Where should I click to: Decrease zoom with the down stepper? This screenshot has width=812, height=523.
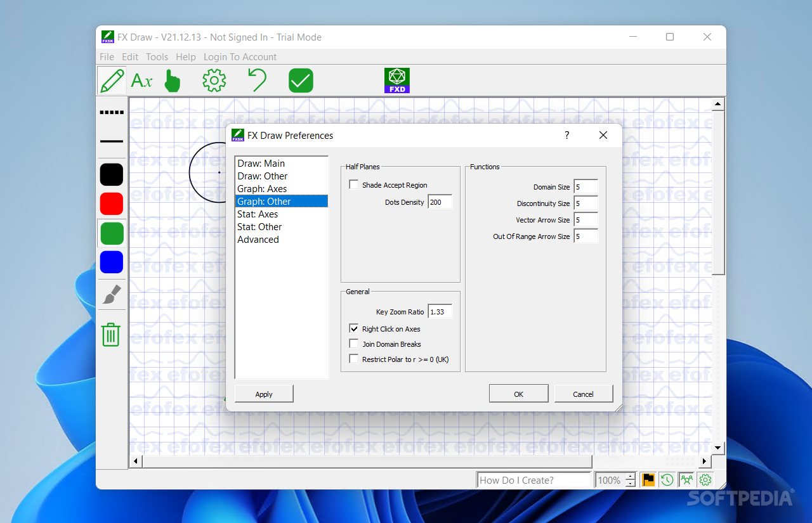pos(630,484)
